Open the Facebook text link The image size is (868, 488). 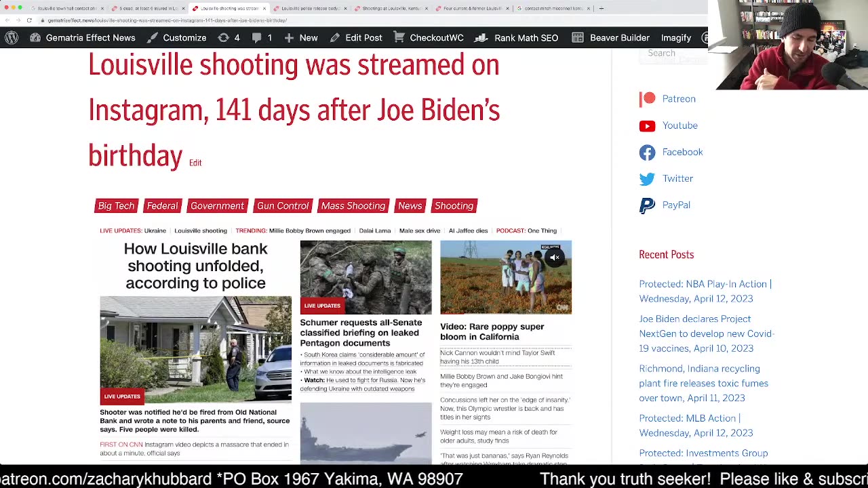[x=682, y=152]
